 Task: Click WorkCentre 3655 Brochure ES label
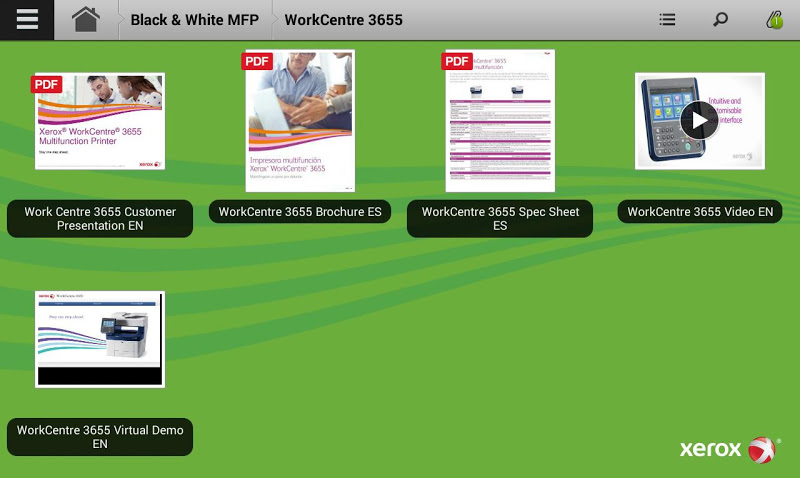(x=300, y=212)
